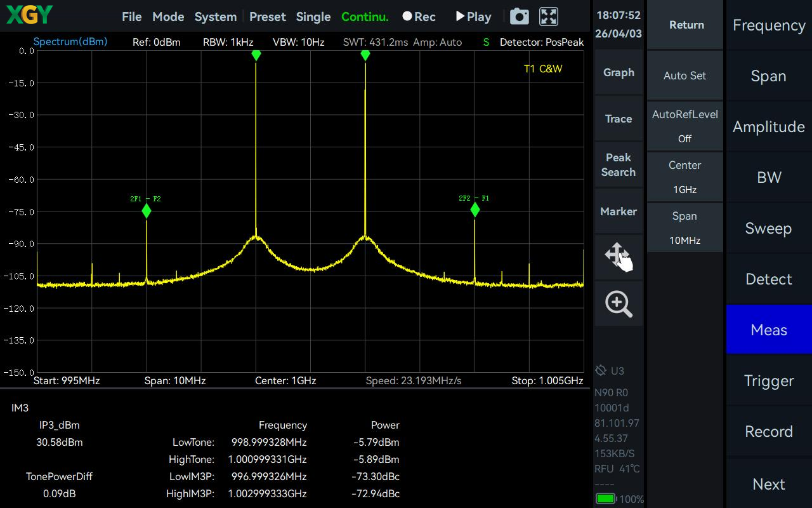This screenshot has width=812, height=508.
Task: Select the pan/move hand tool icon
Action: pyautogui.click(x=619, y=257)
